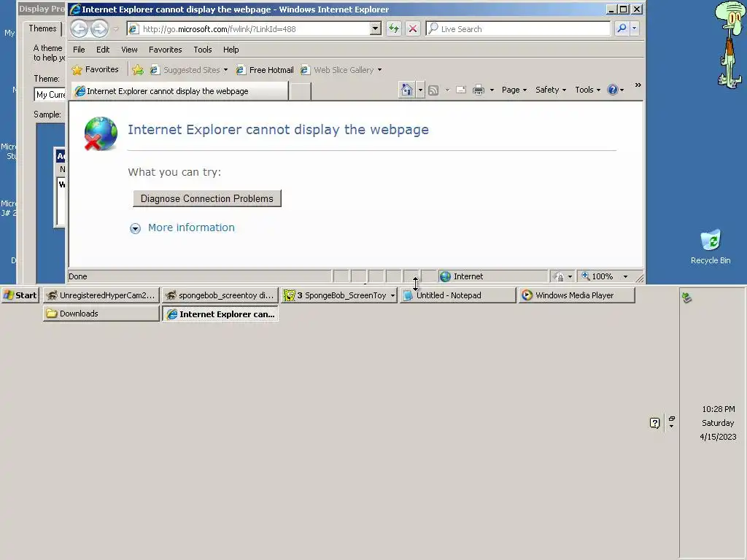747x560 pixels.
Task: Click Internet Explorer taskbar button
Action: [220, 314]
